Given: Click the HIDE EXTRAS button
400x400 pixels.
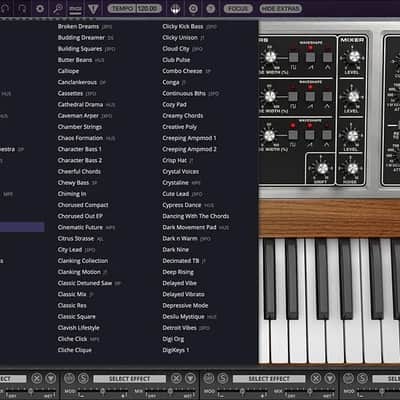Looking at the screenshot, I should tap(280, 8).
